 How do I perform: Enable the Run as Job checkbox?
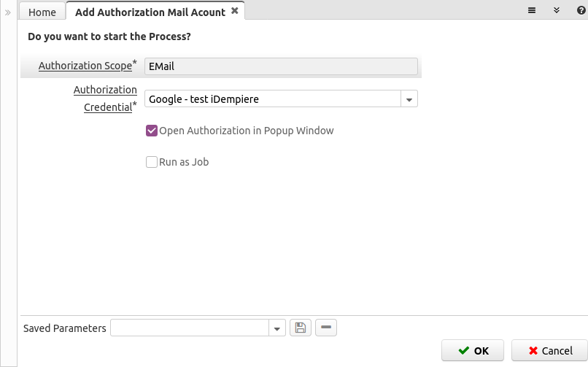pyautogui.click(x=152, y=162)
